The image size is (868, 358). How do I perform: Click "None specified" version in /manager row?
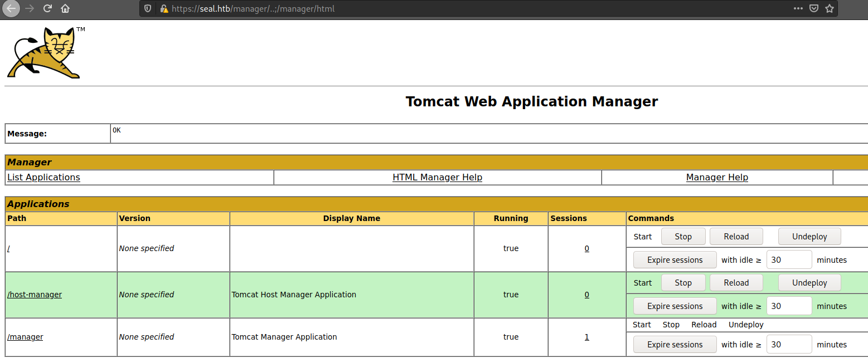tap(147, 337)
